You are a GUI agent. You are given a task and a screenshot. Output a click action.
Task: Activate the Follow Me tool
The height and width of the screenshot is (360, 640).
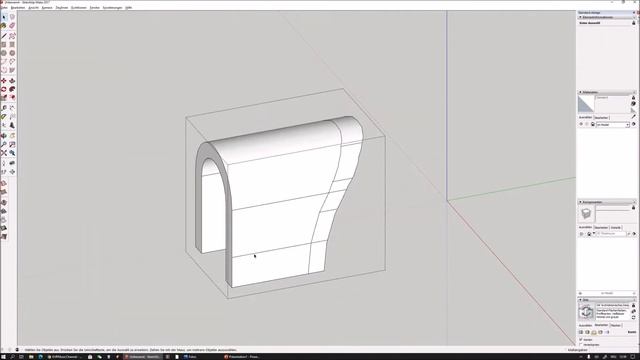[12, 89]
